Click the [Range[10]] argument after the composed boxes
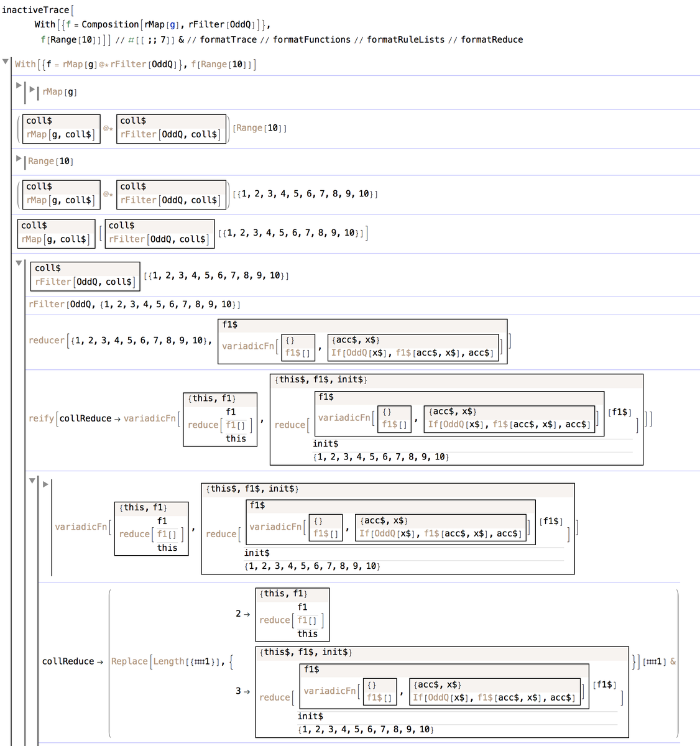Viewport: 700px width, 746px height. pos(260,128)
